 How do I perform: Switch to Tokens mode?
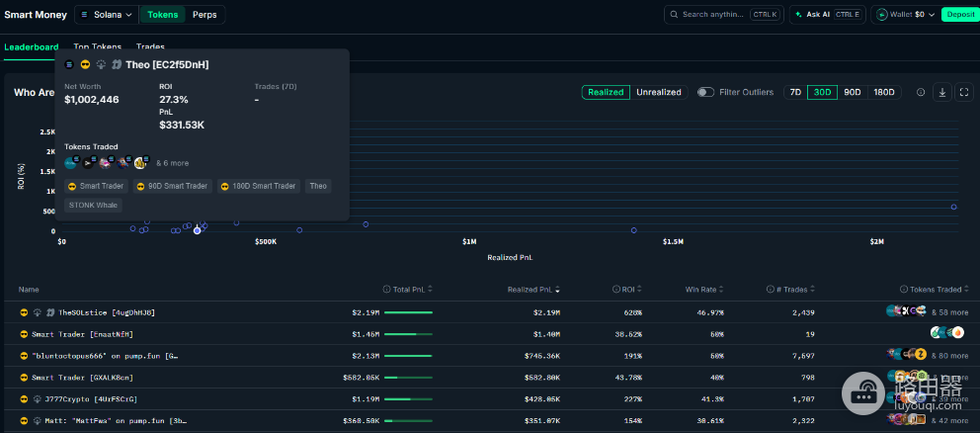(x=162, y=15)
